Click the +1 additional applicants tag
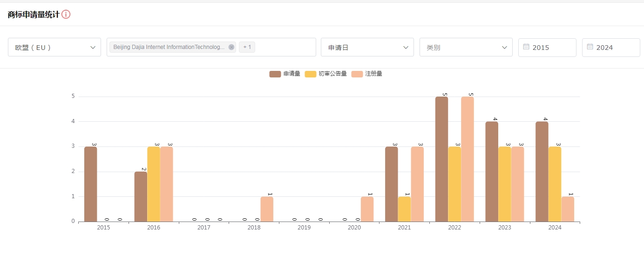 [247, 47]
